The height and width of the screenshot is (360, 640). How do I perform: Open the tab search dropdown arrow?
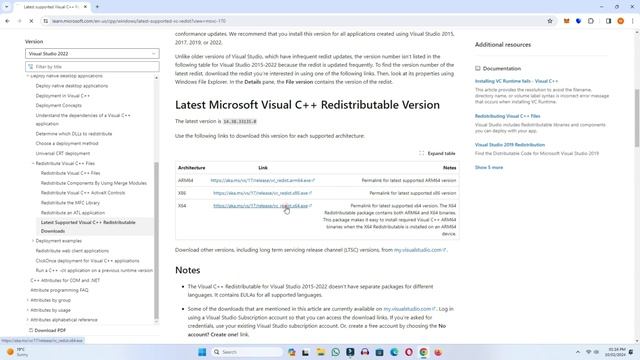tap(7, 7)
